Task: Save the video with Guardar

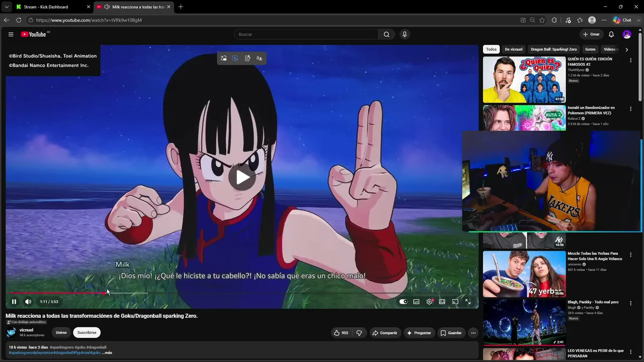Action: pos(451,333)
